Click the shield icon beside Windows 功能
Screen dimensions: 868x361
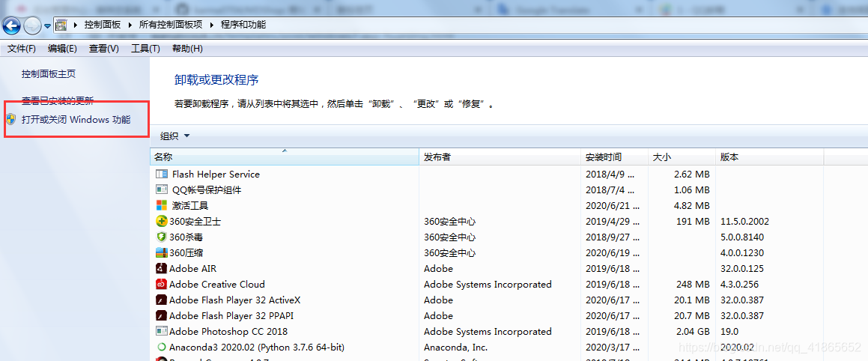(x=11, y=119)
